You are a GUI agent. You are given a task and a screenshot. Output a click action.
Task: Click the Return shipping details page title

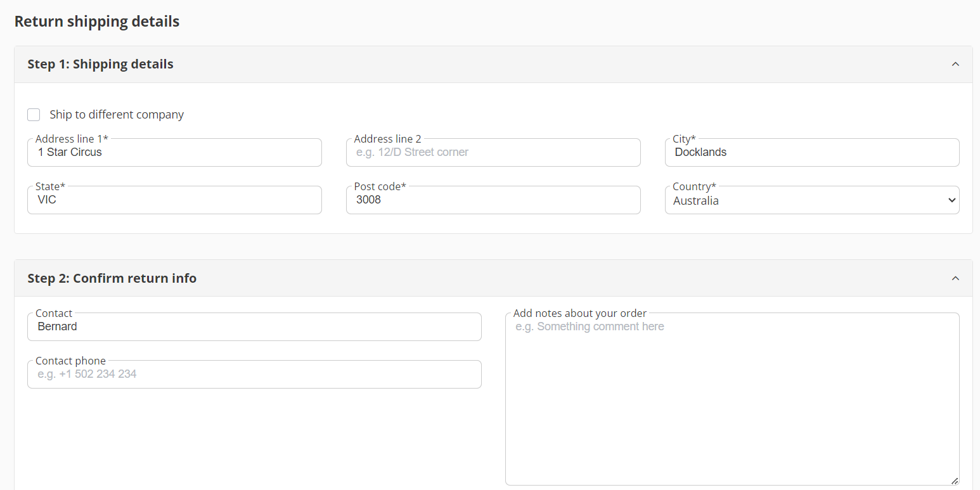click(97, 22)
